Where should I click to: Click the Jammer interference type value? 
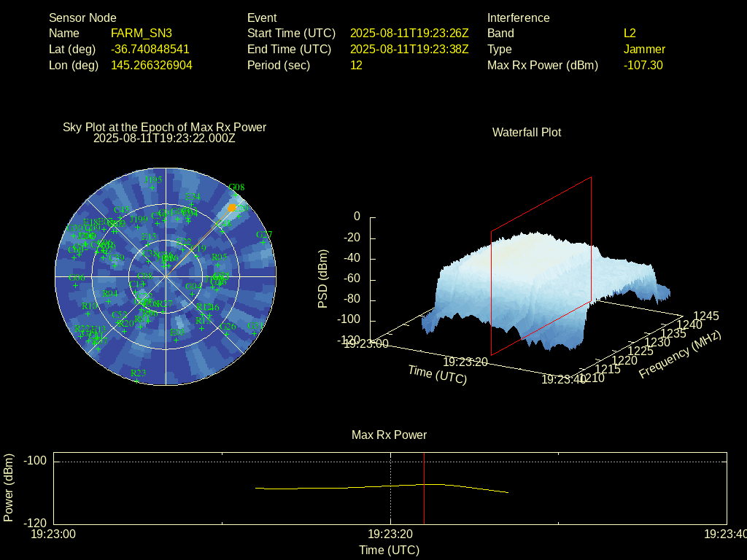644,50
